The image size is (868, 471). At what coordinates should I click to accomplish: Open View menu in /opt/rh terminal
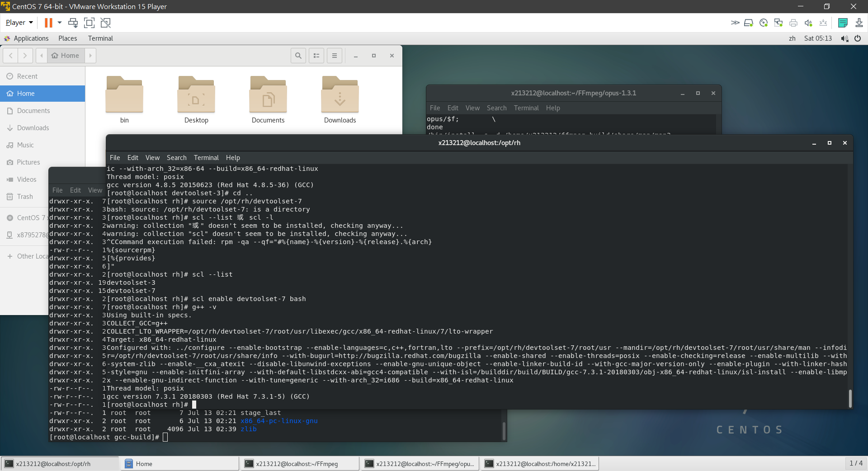tap(152, 158)
